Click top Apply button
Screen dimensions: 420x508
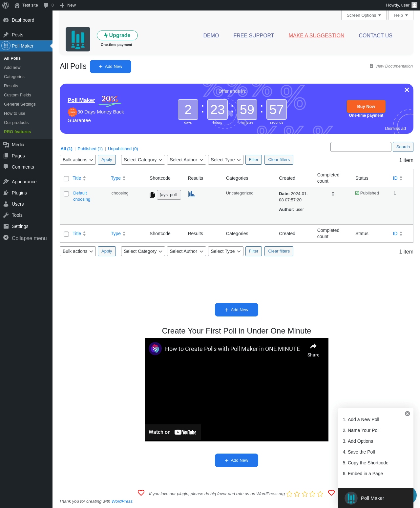107,160
